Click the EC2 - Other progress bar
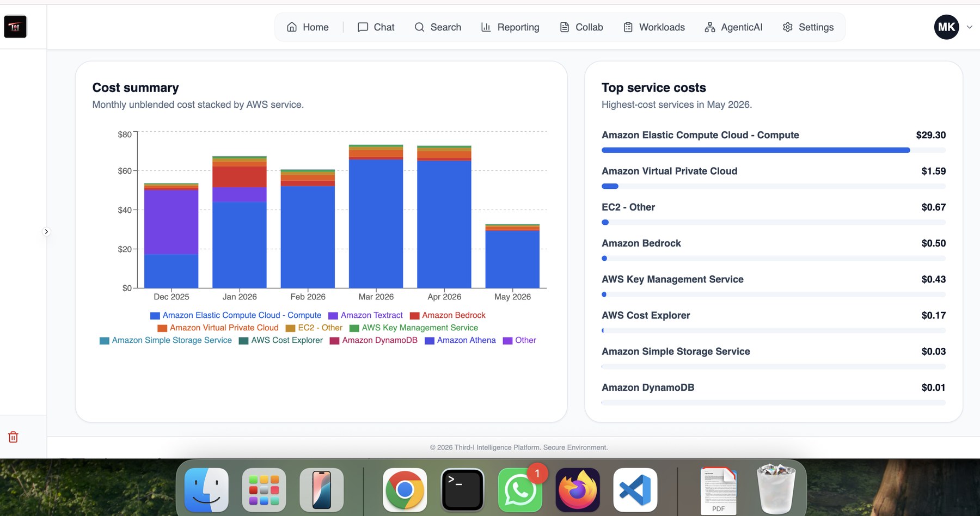This screenshot has width=980, height=516. 774,222
